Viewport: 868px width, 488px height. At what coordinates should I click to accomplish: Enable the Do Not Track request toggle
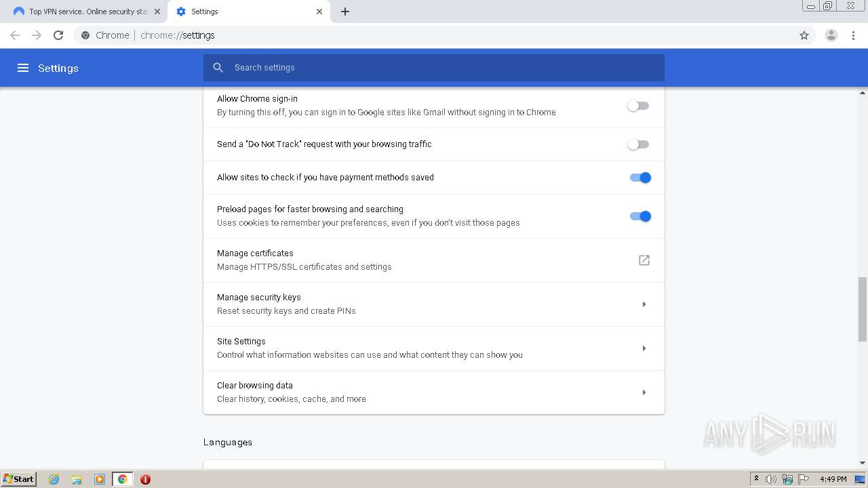pyautogui.click(x=638, y=144)
